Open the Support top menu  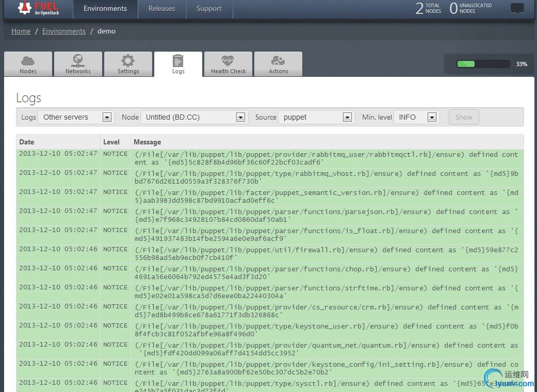[x=209, y=9]
